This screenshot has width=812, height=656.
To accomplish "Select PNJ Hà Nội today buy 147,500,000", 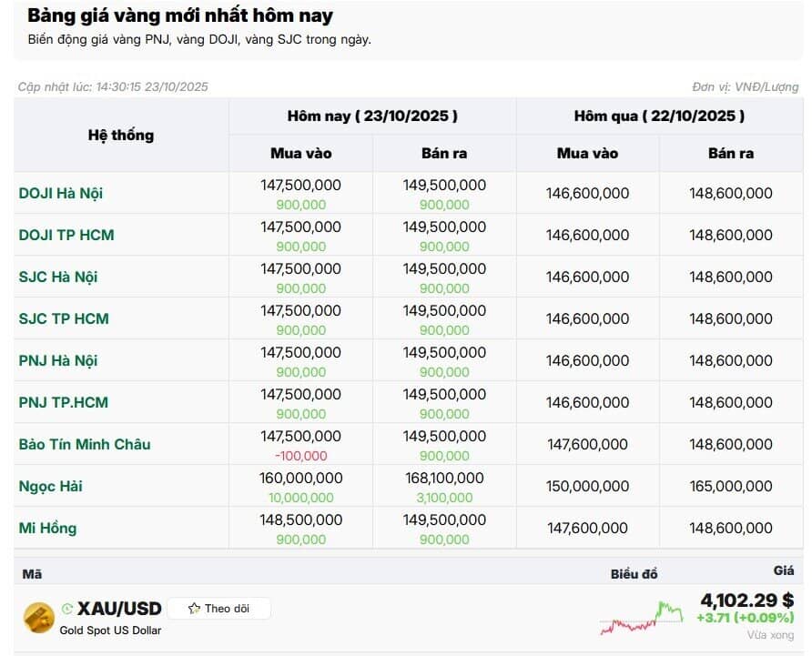I will tap(301, 353).
